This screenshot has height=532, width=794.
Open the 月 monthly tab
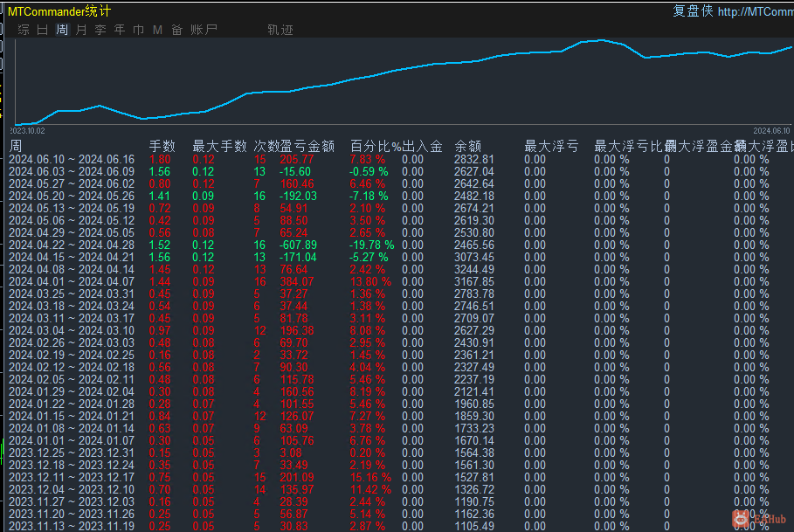81,30
